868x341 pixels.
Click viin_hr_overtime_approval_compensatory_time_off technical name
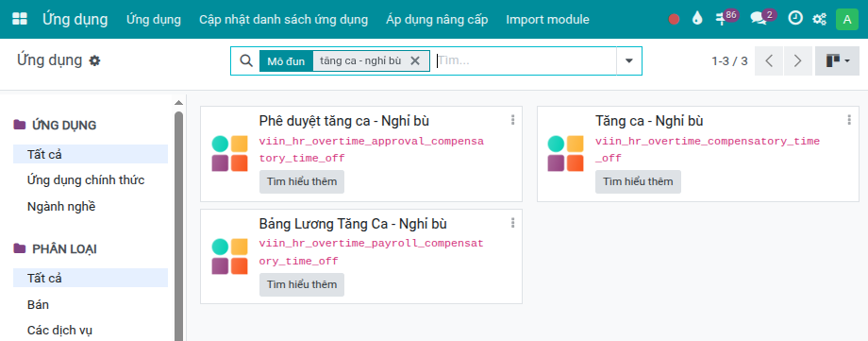click(x=372, y=149)
